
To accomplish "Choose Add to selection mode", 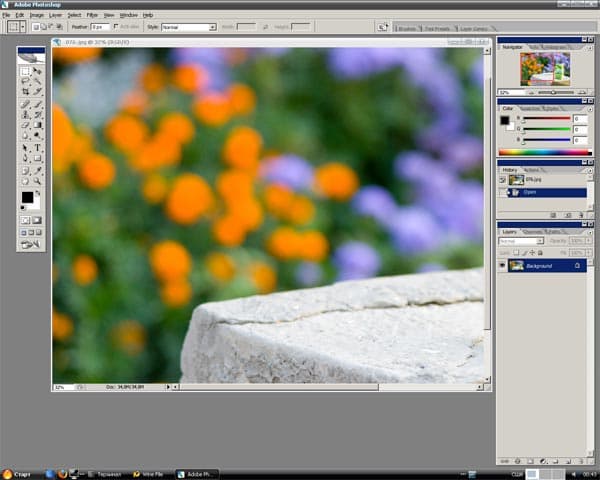I will point(44,27).
